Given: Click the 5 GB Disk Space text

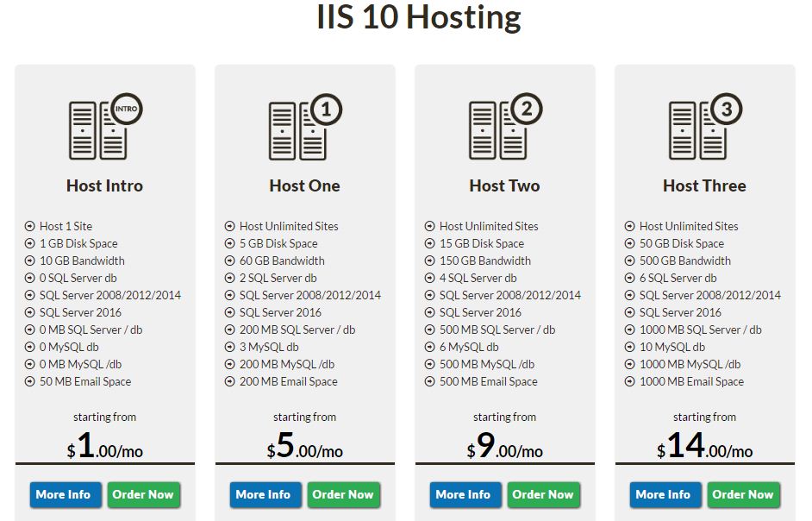Looking at the screenshot, I should [x=278, y=243].
